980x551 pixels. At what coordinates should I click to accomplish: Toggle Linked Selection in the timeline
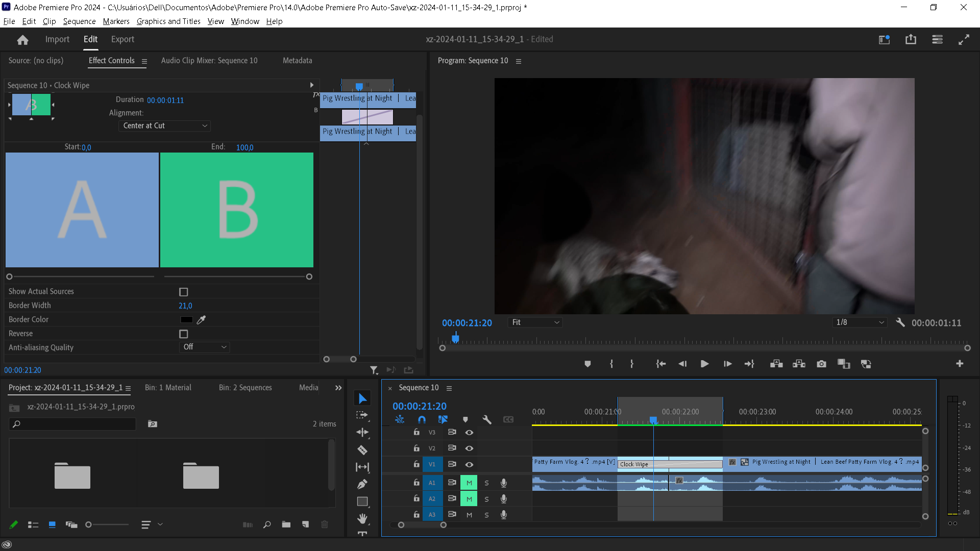click(443, 419)
